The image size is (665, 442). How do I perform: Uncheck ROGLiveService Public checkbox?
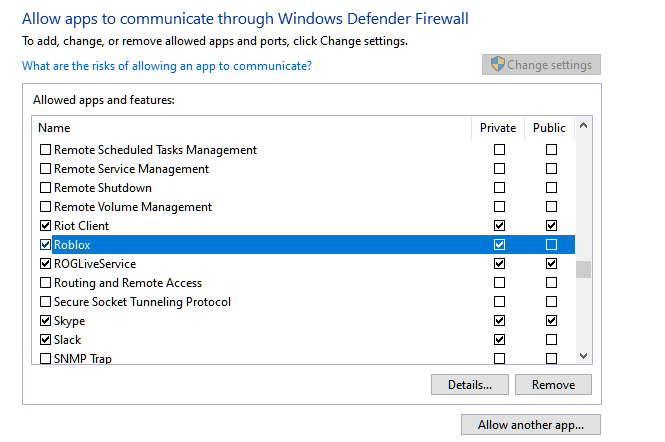(551, 264)
